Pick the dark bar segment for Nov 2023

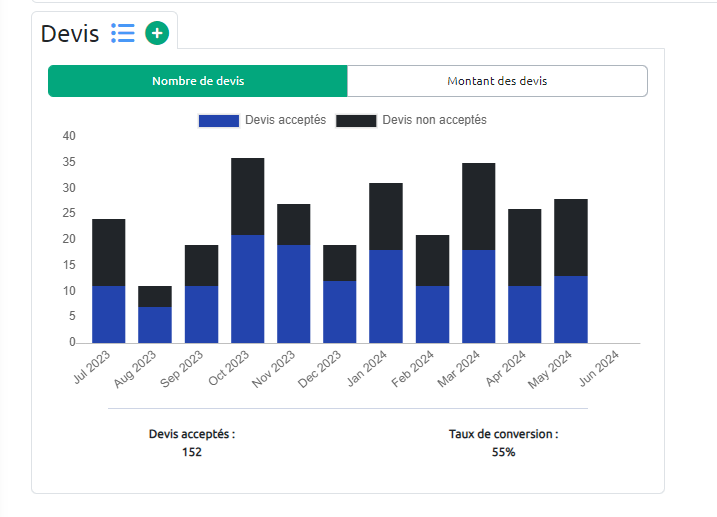(x=293, y=224)
